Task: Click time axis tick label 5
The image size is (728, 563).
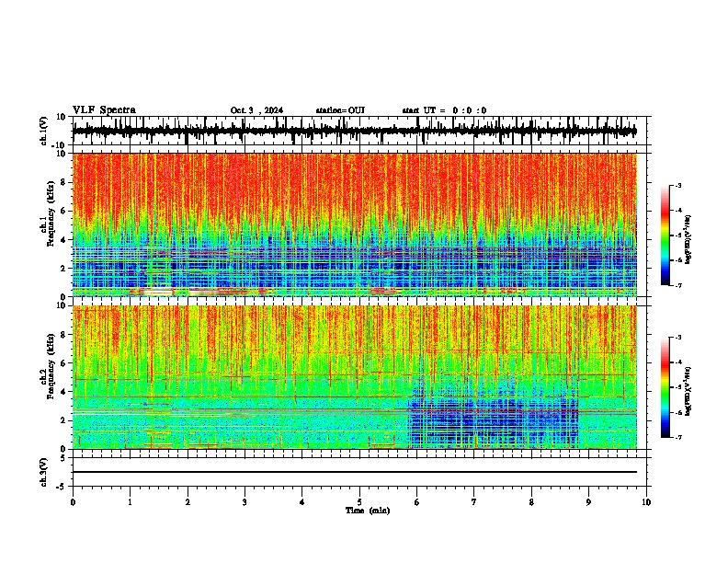Action: point(359,502)
